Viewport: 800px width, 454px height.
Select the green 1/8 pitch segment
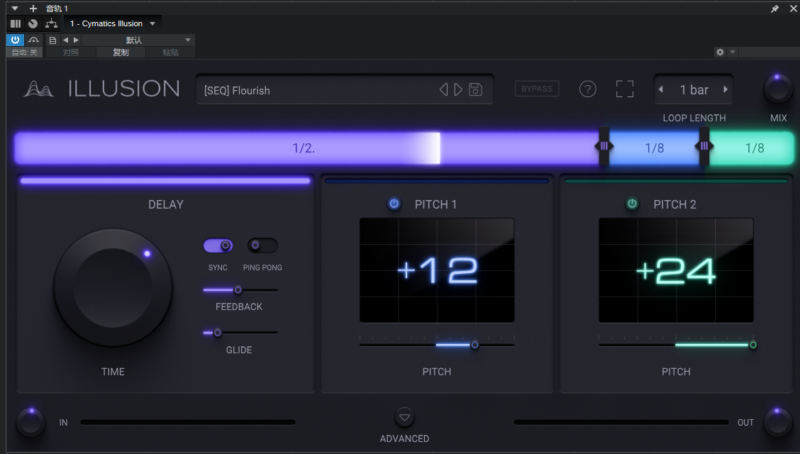point(752,148)
